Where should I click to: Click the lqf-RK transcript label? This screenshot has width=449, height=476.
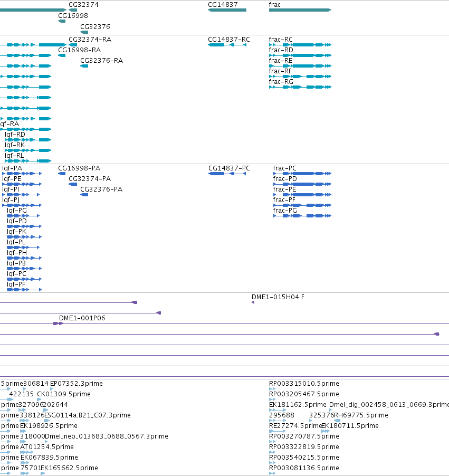(x=15, y=145)
